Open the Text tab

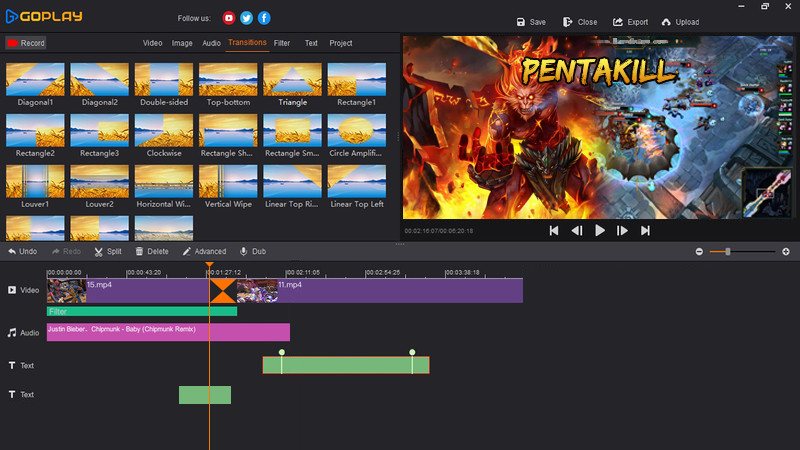point(311,43)
